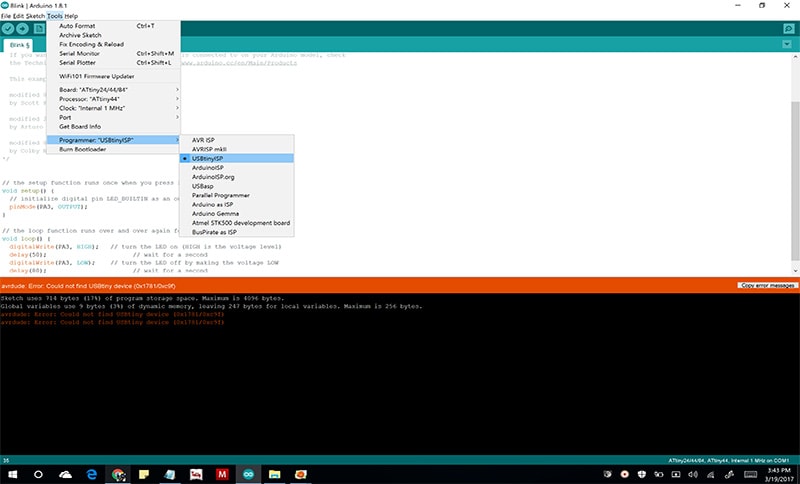Click the 'Sketch uses 714 bytes' console line
This screenshot has width=800, height=484.
click(142, 298)
